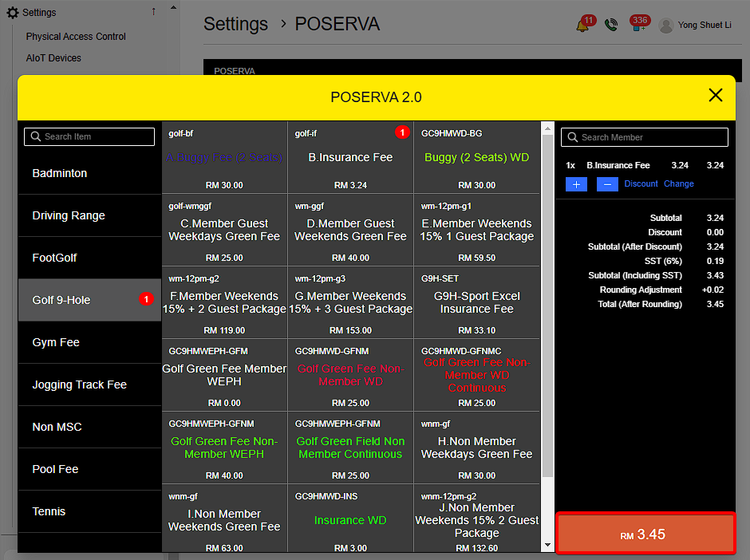The image size is (750, 560).
Task: Select the Badminton category
Action: tap(89, 173)
